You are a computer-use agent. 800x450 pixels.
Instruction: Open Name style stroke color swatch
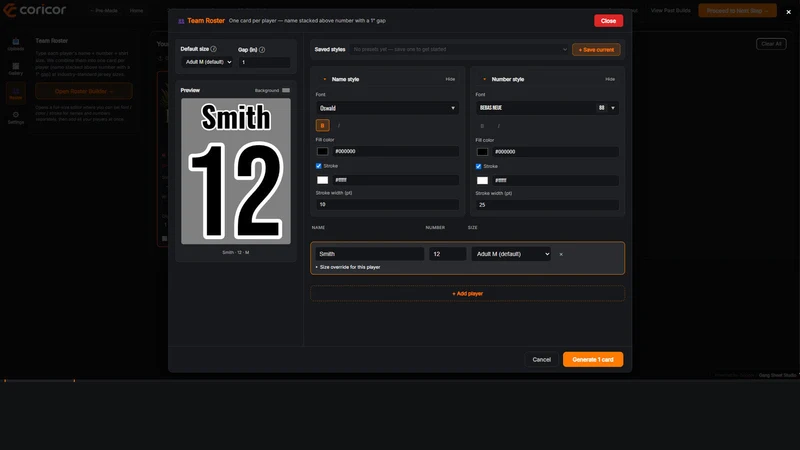tap(322, 180)
